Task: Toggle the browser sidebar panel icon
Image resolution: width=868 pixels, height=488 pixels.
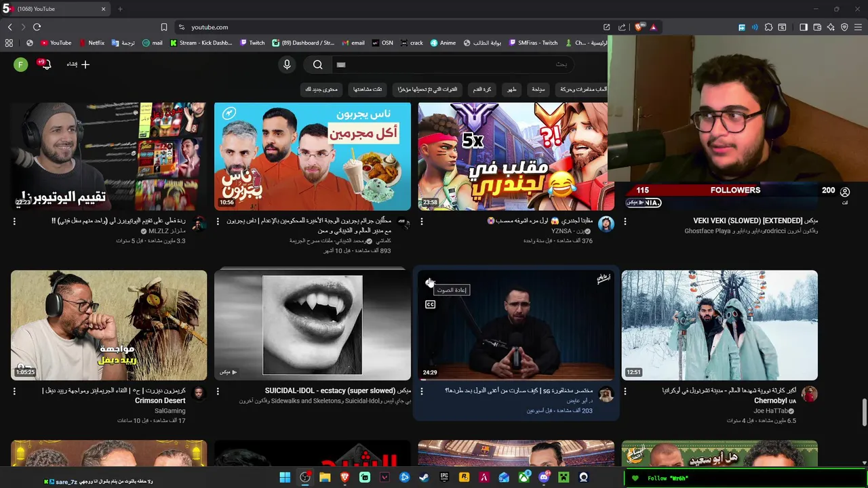Action: point(804,27)
